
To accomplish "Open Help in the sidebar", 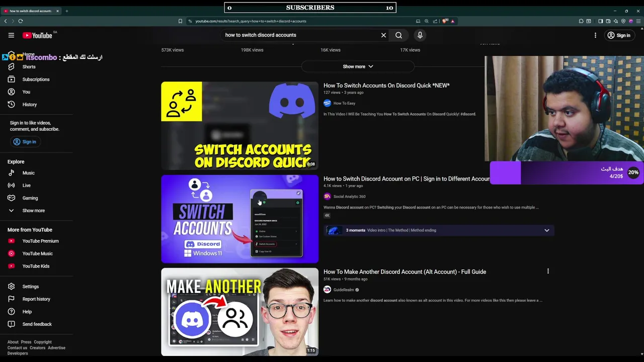I will (27, 312).
